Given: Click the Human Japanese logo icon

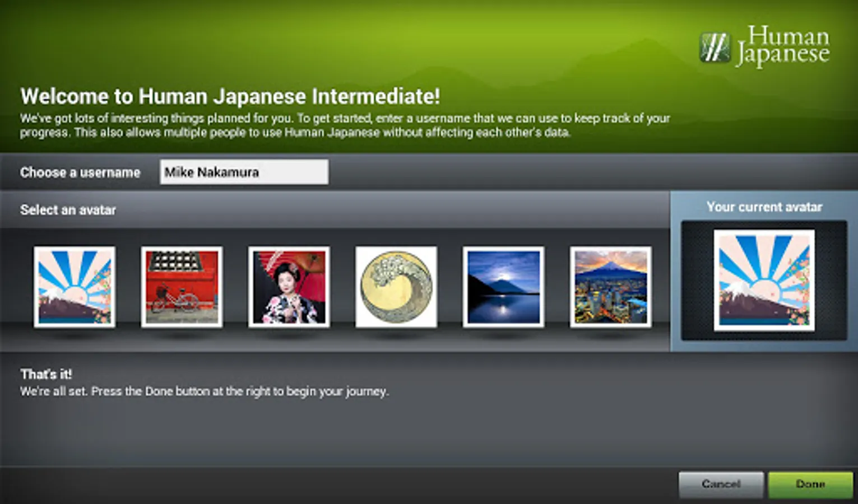Looking at the screenshot, I should (715, 48).
